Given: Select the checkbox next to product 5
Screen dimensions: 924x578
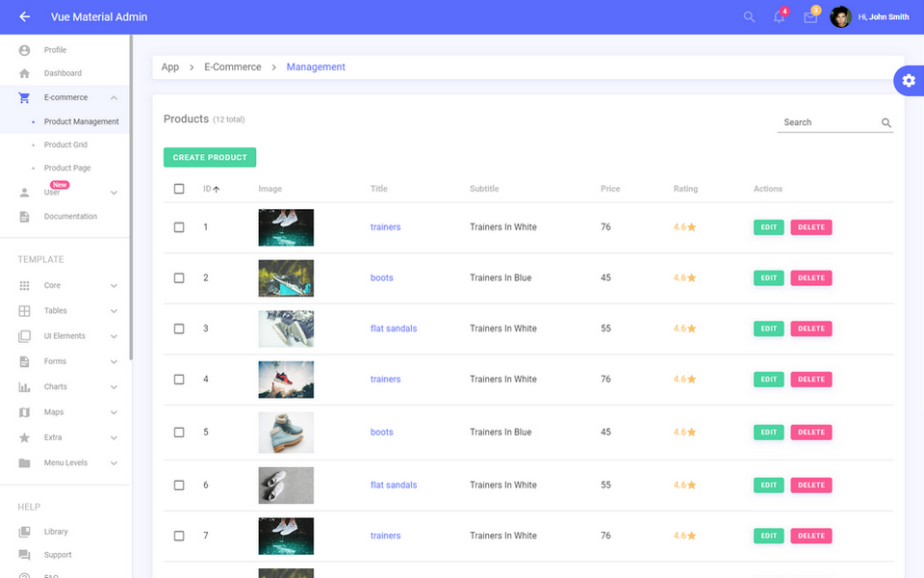Looking at the screenshot, I should (x=179, y=432).
